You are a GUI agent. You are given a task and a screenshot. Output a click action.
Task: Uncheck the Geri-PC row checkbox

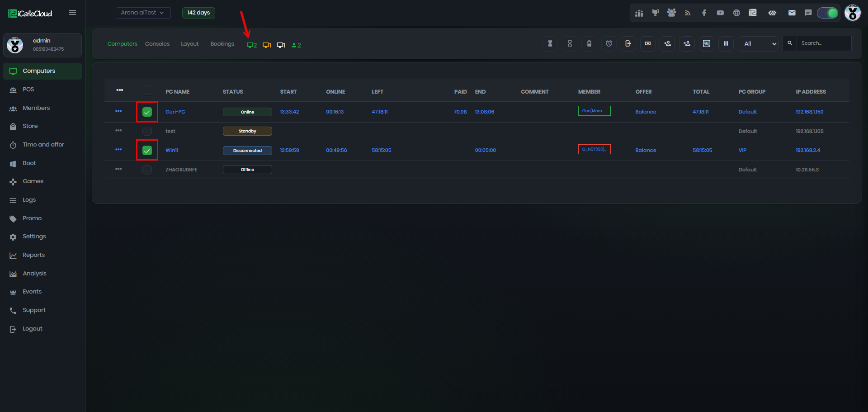(x=147, y=112)
